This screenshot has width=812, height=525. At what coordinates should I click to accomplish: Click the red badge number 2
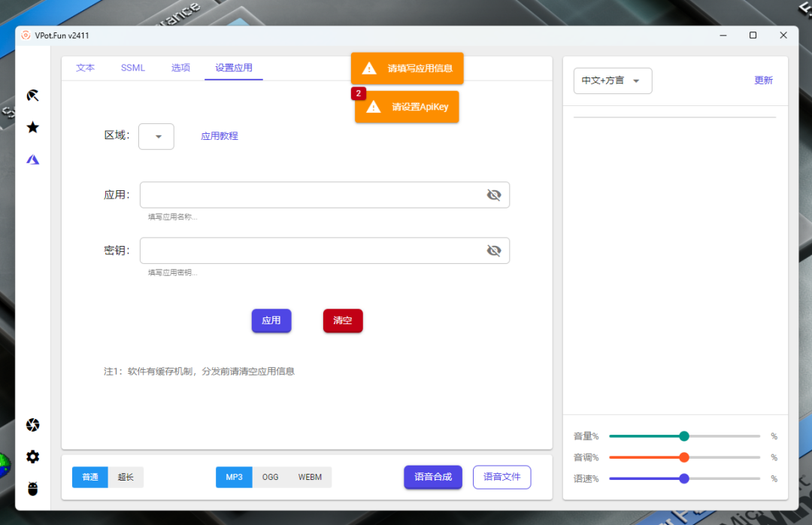[359, 94]
